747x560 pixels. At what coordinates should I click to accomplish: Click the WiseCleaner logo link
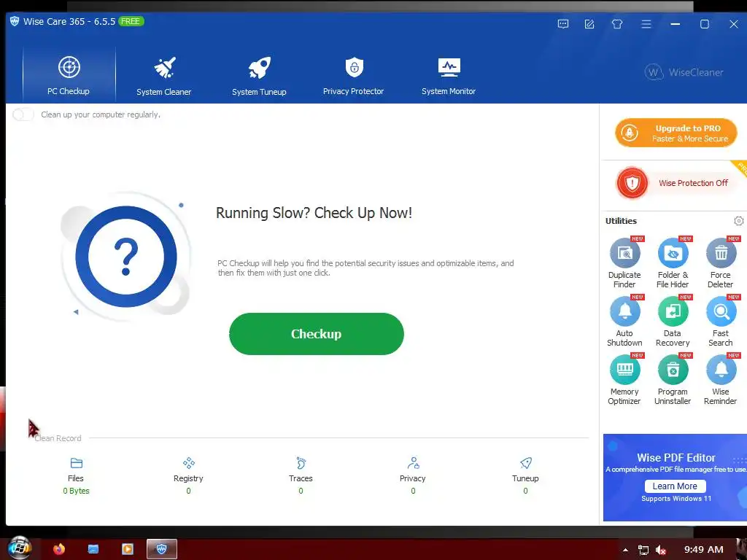(684, 72)
